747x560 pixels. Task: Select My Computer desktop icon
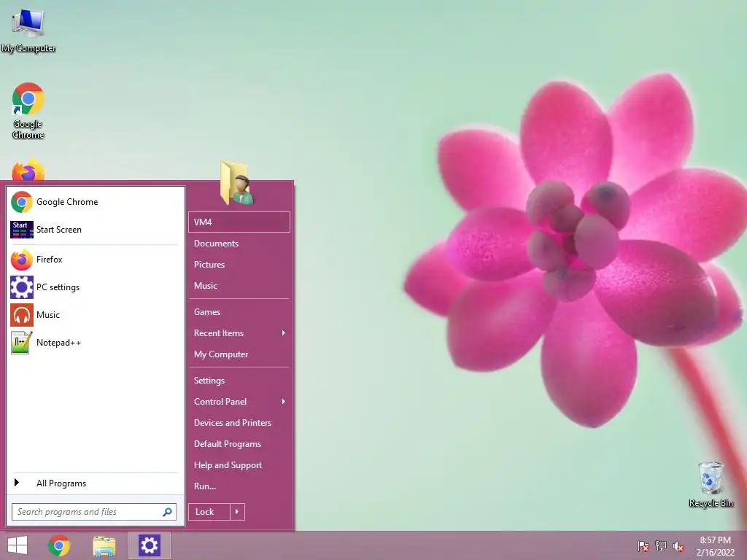pyautogui.click(x=28, y=29)
